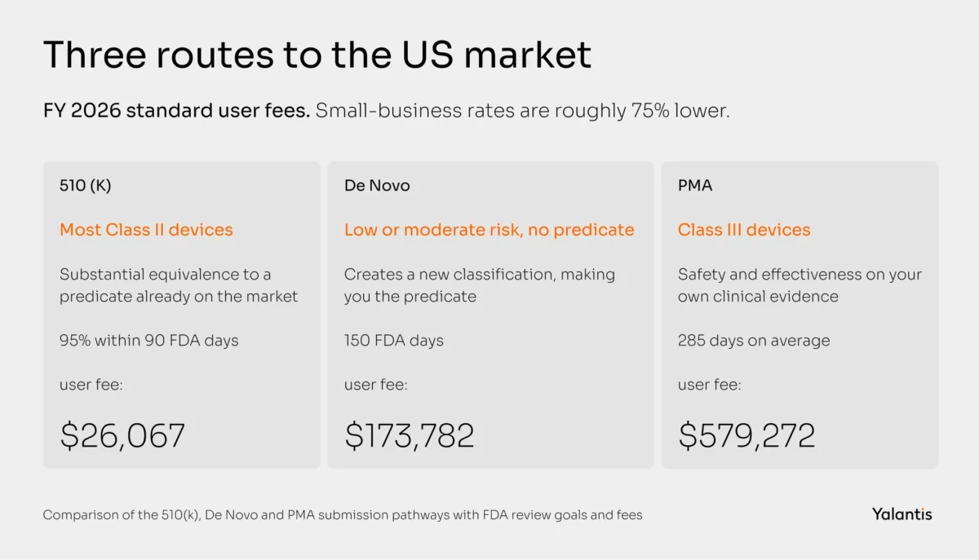The height and width of the screenshot is (560, 979).
Task: Click '150 FDA days' text
Action: [394, 340]
